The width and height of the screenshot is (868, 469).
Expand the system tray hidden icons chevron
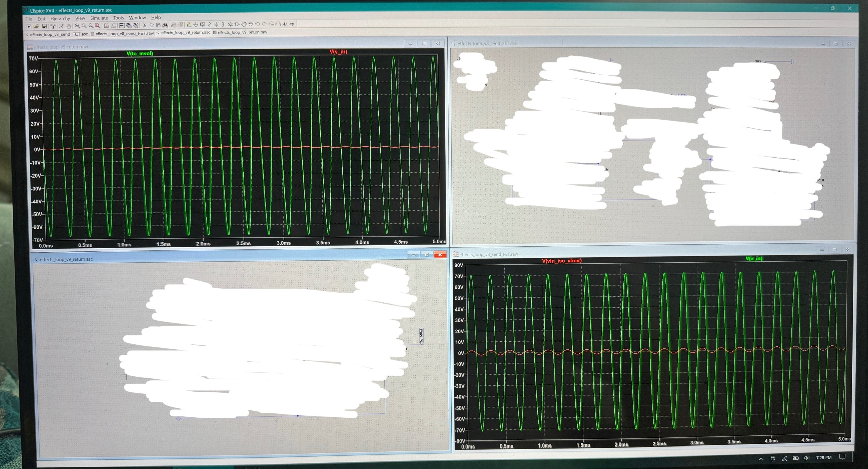click(x=761, y=459)
